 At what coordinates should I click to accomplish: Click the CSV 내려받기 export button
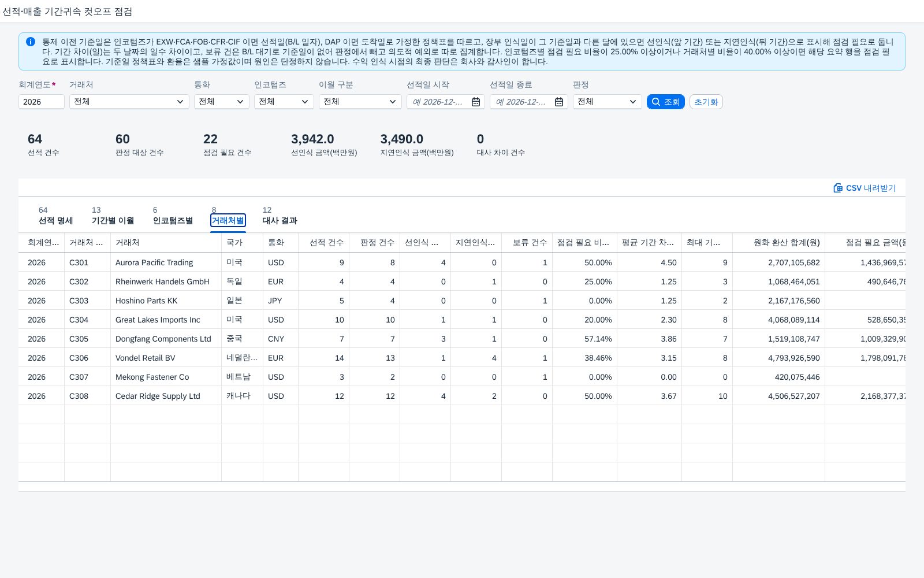tap(865, 188)
